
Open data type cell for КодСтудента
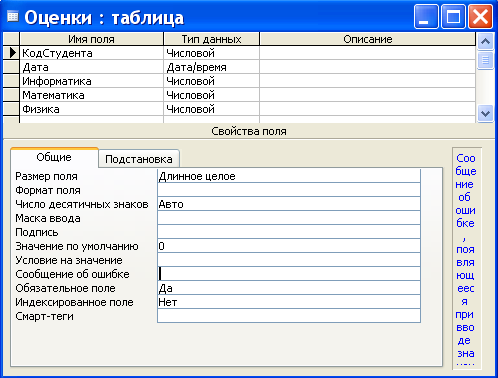pyautogui.click(x=211, y=53)
